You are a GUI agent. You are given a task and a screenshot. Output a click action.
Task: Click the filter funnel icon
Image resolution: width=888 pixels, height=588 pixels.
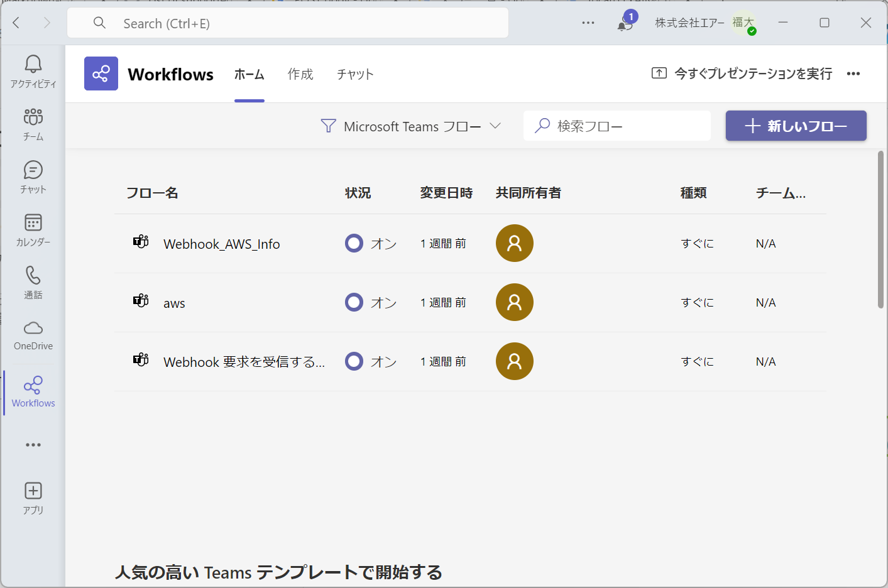coord(328,126)
